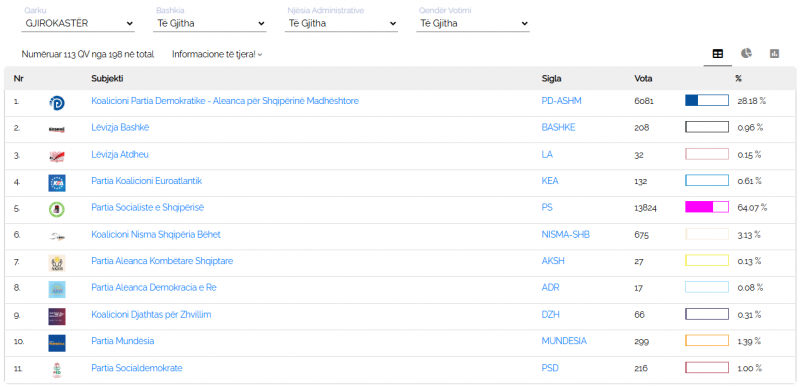The image size is (800, 387).
Task: Open the Qendër Votimi dropdown
Action: coord(473,23)
